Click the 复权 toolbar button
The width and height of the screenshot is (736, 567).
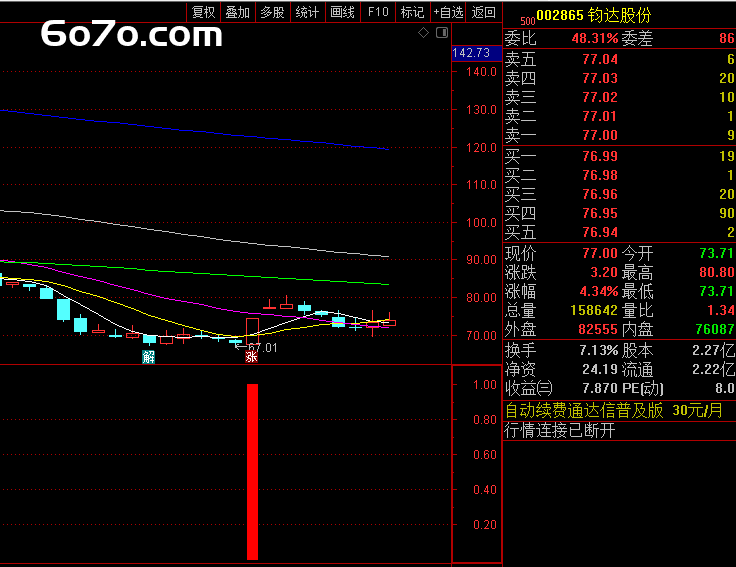coord(203,12)
